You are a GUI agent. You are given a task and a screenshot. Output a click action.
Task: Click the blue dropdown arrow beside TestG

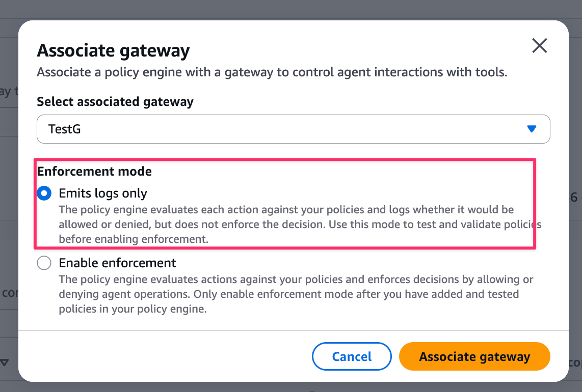point(532,129)
